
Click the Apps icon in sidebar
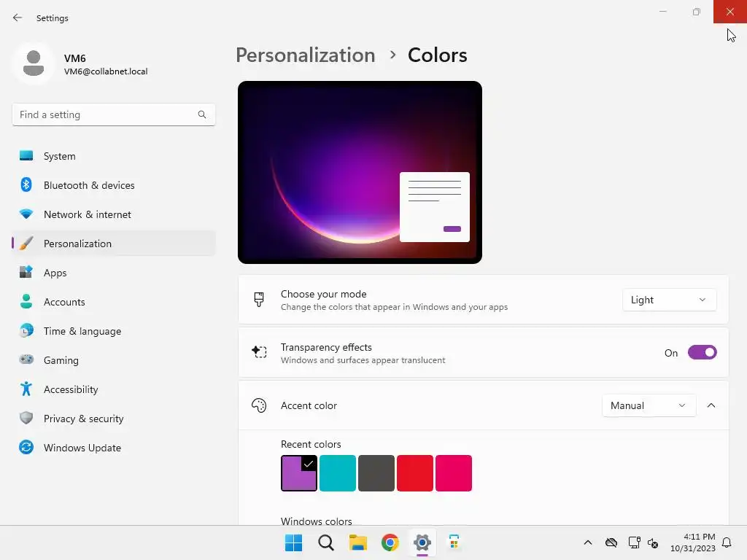[x=26, y=273]
